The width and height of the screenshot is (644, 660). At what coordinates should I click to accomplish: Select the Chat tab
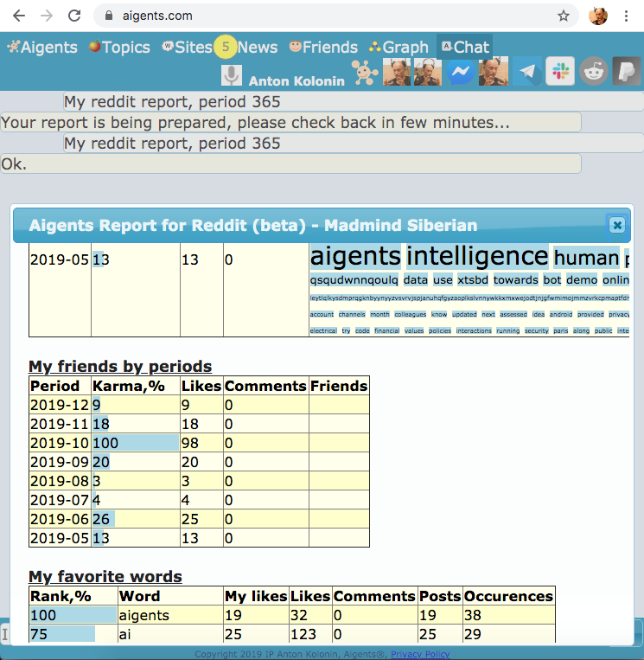465,47
